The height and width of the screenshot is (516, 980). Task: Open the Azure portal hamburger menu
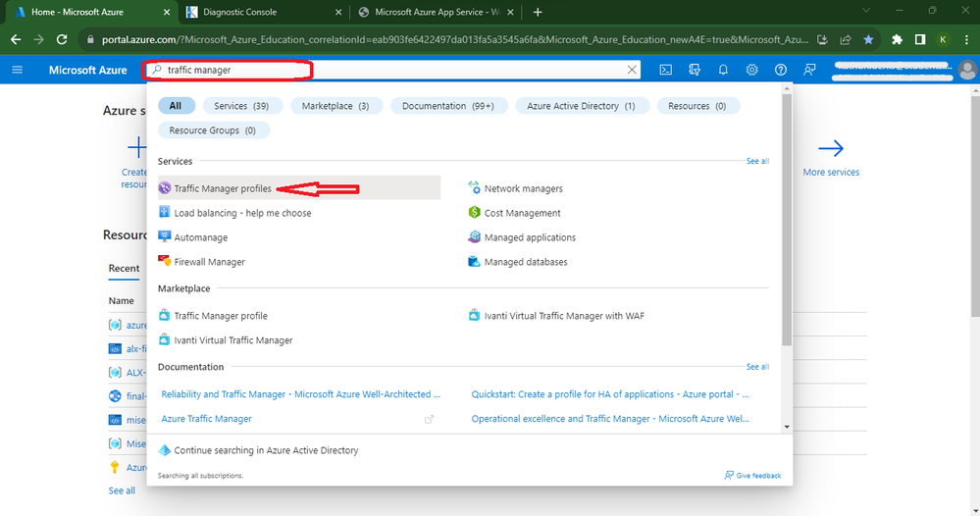coord(17,70)
